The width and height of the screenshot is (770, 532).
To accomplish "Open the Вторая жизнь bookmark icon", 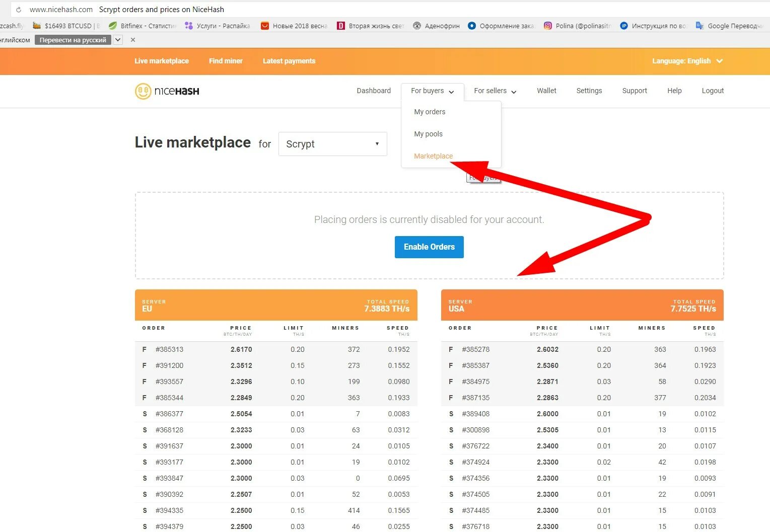I will (x=341, y=26).
